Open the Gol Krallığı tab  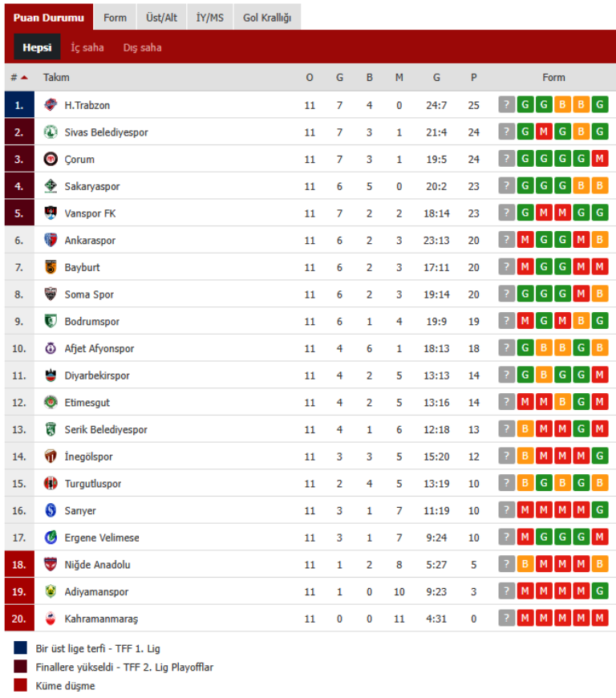(267, 18)
